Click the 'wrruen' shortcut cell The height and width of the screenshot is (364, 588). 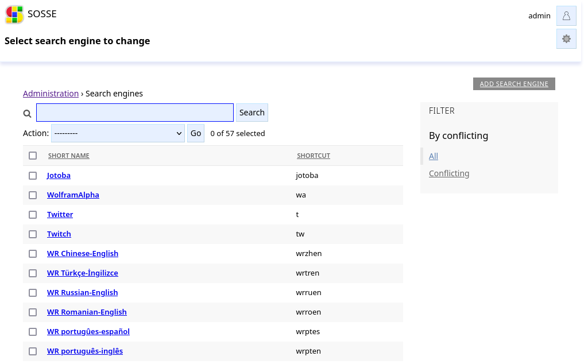click(x=308, y=292)
